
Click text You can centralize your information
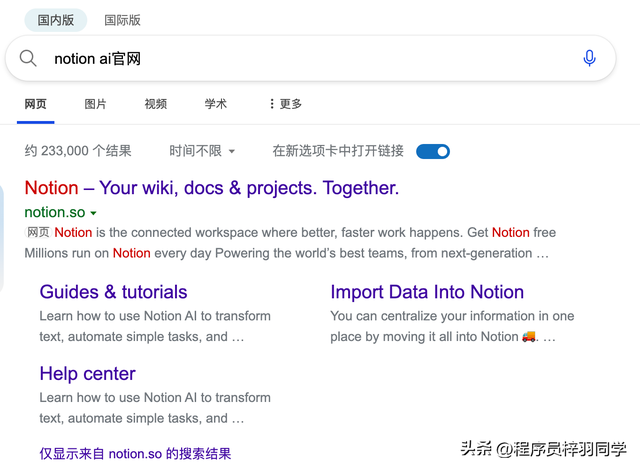(x=452, y=316)
